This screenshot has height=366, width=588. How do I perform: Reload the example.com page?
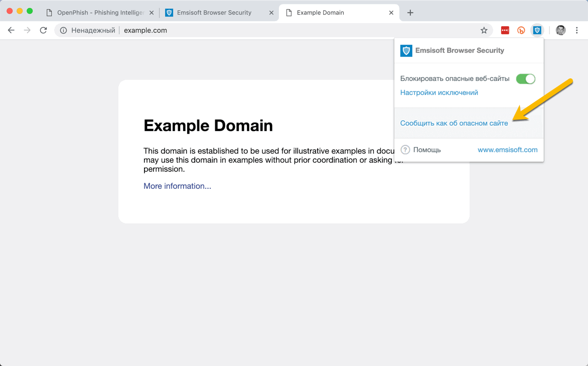pyautogui.click(x=44, y=31)
